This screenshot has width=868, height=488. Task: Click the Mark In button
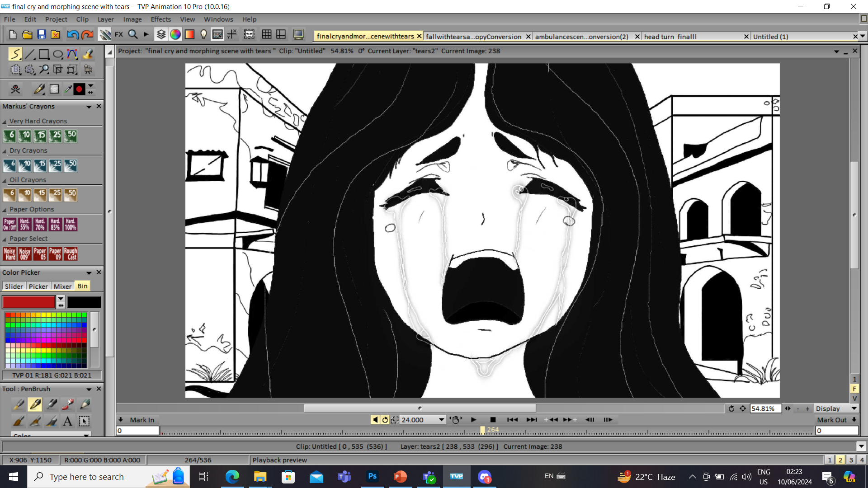pos(142,420)
